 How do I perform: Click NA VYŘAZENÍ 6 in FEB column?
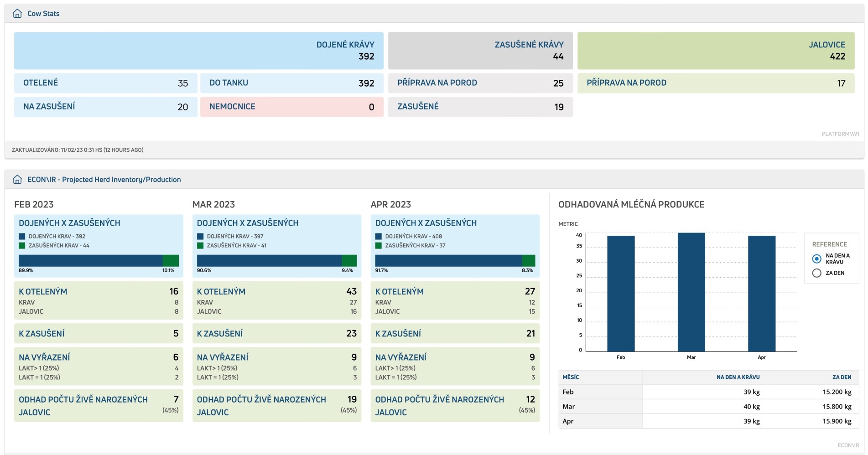99,366
